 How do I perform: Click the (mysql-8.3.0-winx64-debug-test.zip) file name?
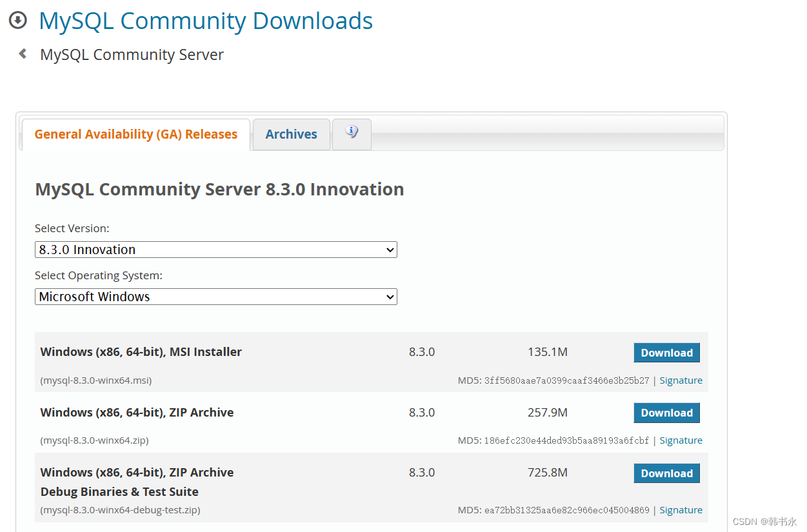pyautogui.click(x=120, y=510)
